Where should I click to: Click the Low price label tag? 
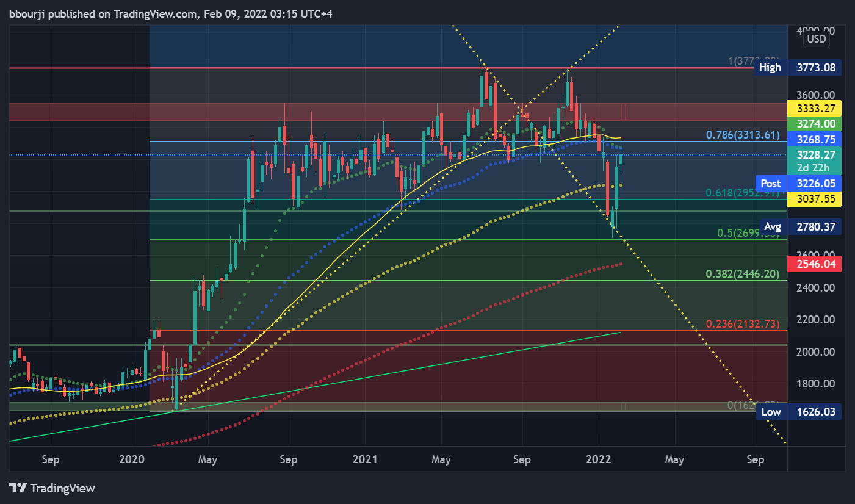771,412
